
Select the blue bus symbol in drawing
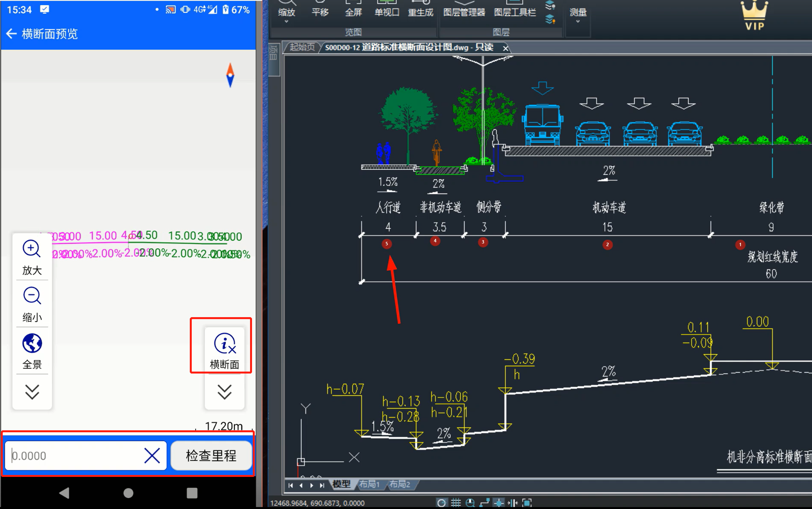pyautogui.click(x=542, y=126)
